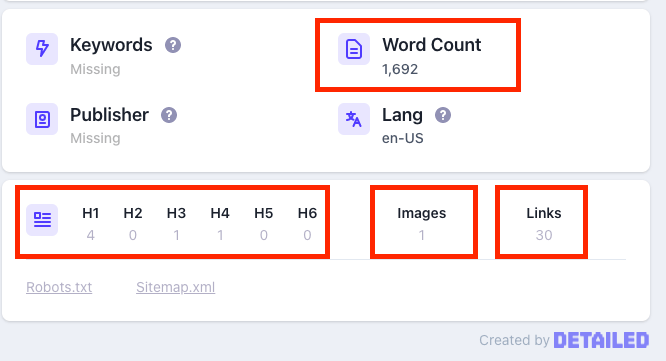Click the Missing value under Keywords
This screenshot has height=361, width=666.
click(x=95, y=69)
